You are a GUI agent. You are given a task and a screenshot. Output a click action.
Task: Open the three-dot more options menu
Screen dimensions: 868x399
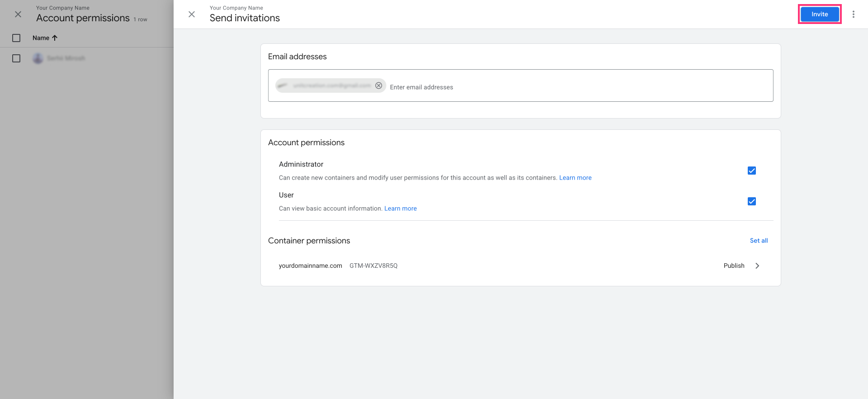point(854,14)
